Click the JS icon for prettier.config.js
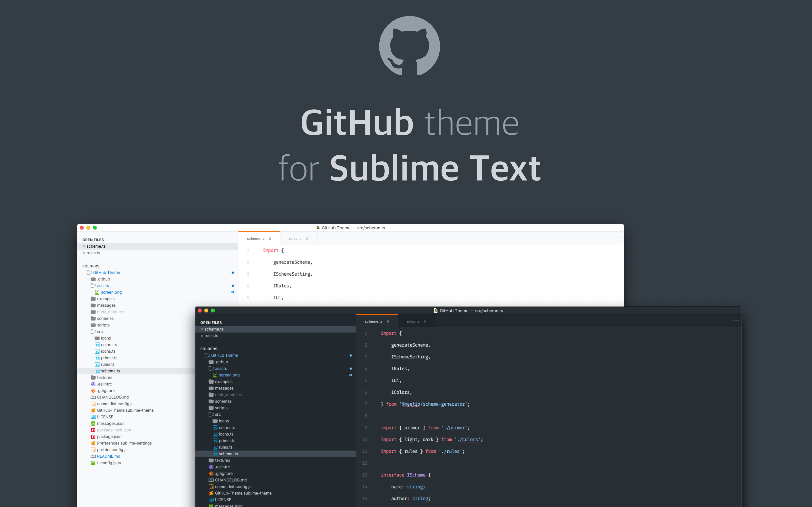The height and width of the screenshot is (507, 812). 93,450
